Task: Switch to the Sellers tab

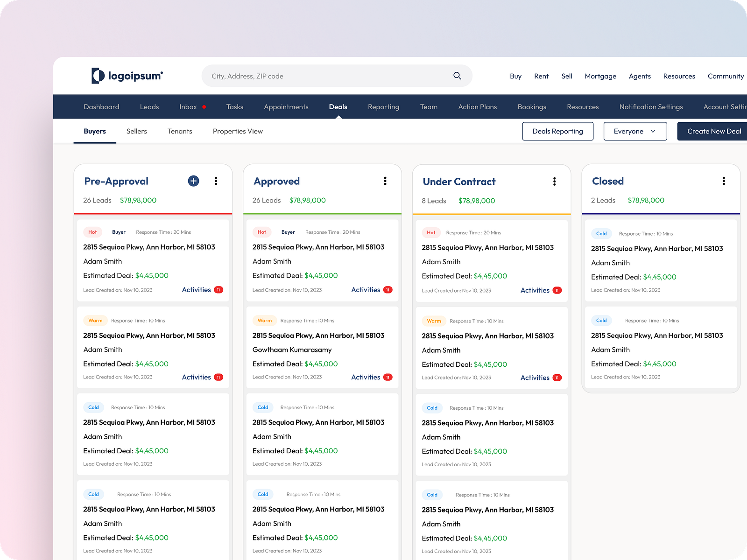Action: (136, 131)
